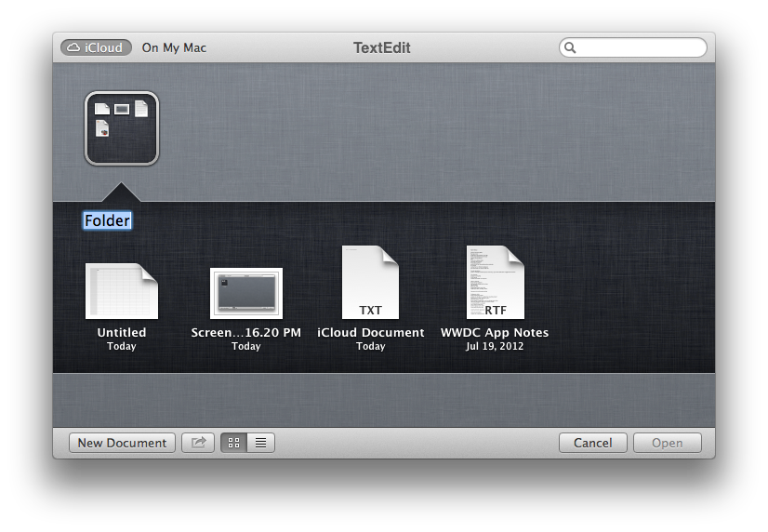
Task: Select the iCloud Document TXT file icon
Action: tap(370, 282)
